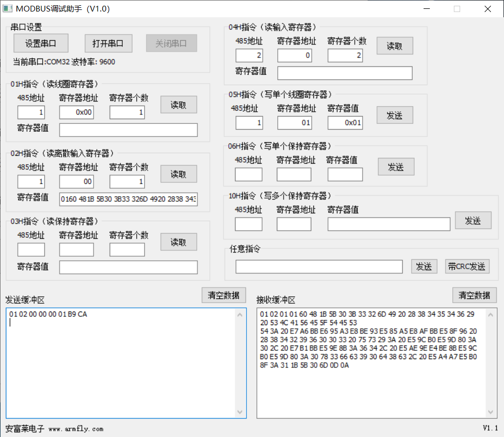
Task: Click the 设置串口 button
Action: click(41, 43)
